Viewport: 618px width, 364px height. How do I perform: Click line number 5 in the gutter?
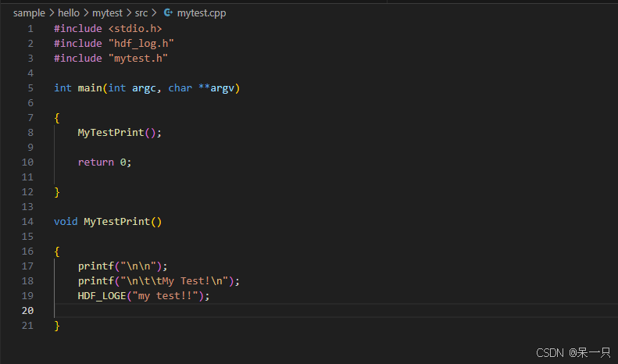click(30, 87)
